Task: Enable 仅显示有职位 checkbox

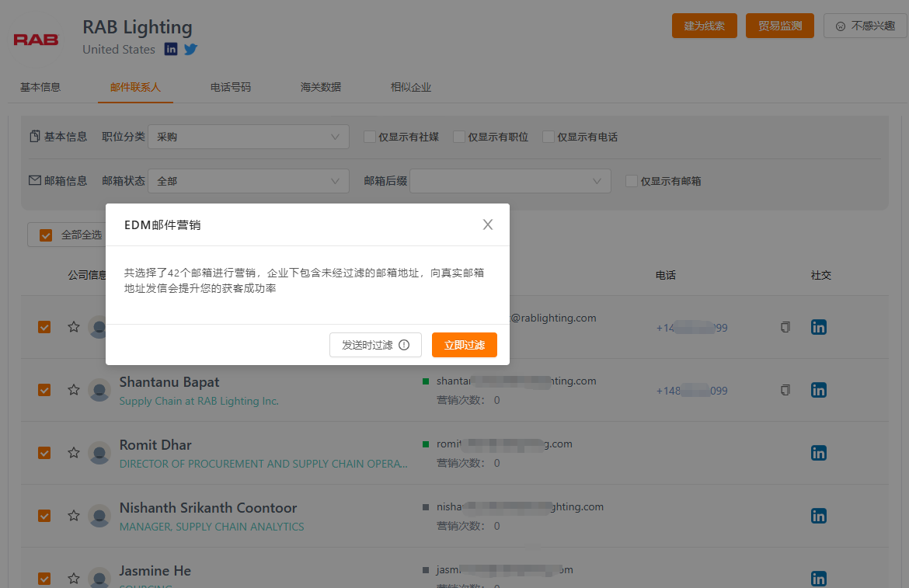Action: click(458, 137)
